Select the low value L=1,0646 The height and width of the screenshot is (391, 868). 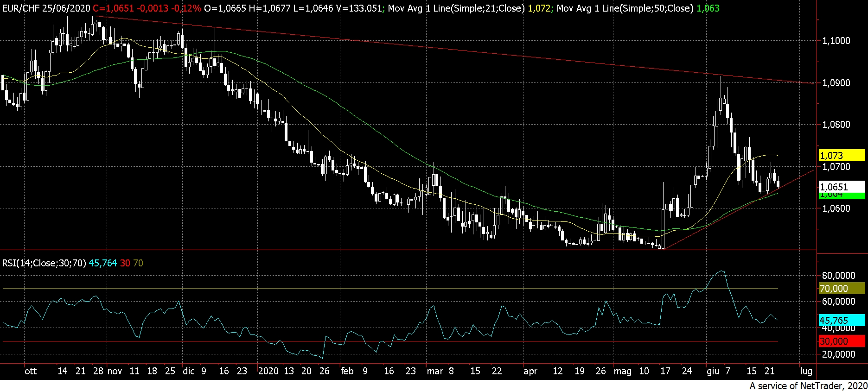point(313,8)
